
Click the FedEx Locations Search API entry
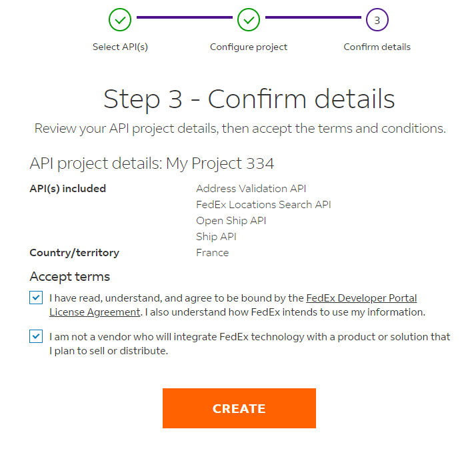pos(263,205)
